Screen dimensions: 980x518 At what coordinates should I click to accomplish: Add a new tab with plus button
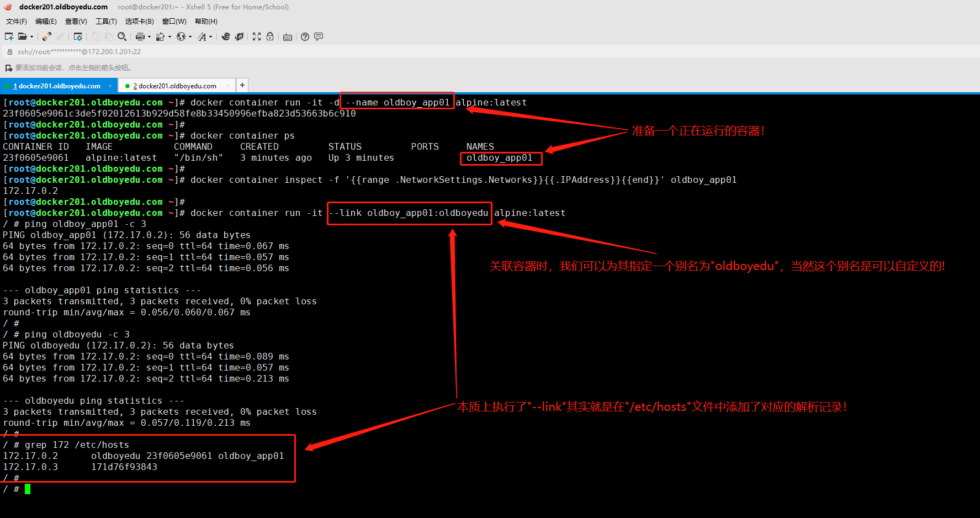click(x=242, y=85)
